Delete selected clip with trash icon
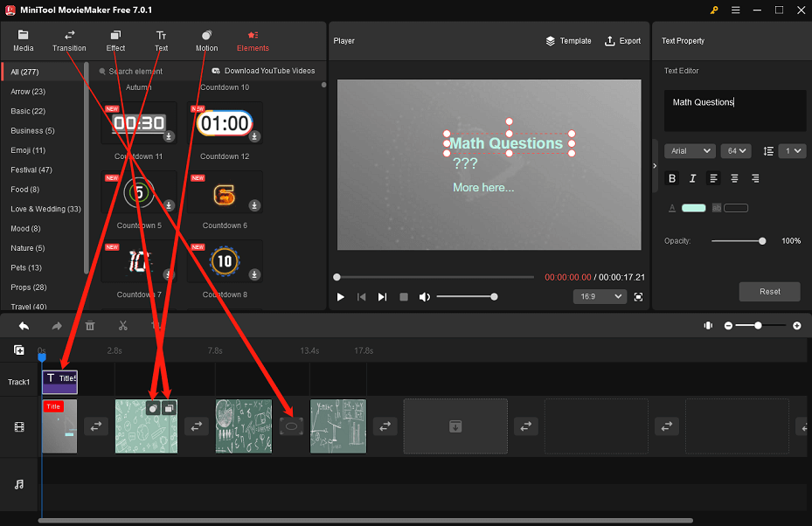 tap(90, 326)
